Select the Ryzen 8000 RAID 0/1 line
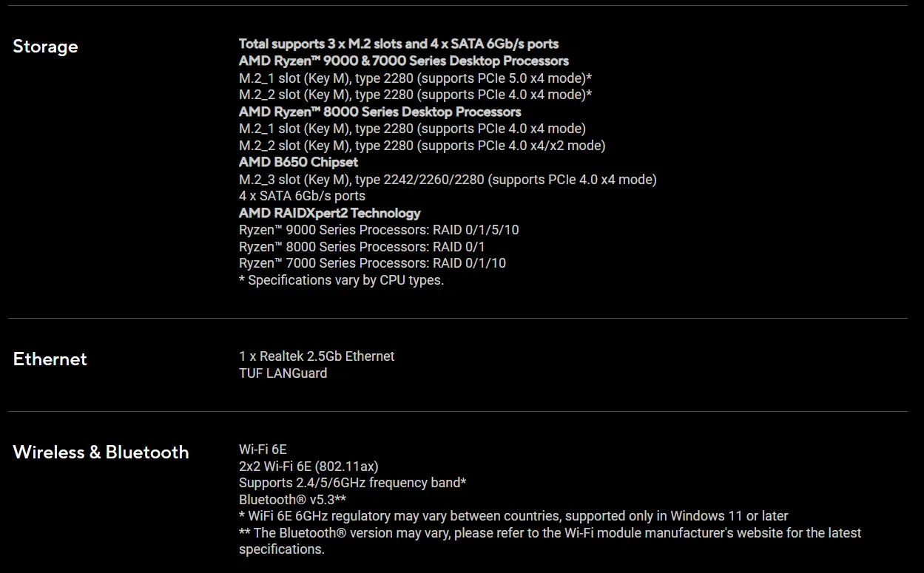 click(362, 246)
